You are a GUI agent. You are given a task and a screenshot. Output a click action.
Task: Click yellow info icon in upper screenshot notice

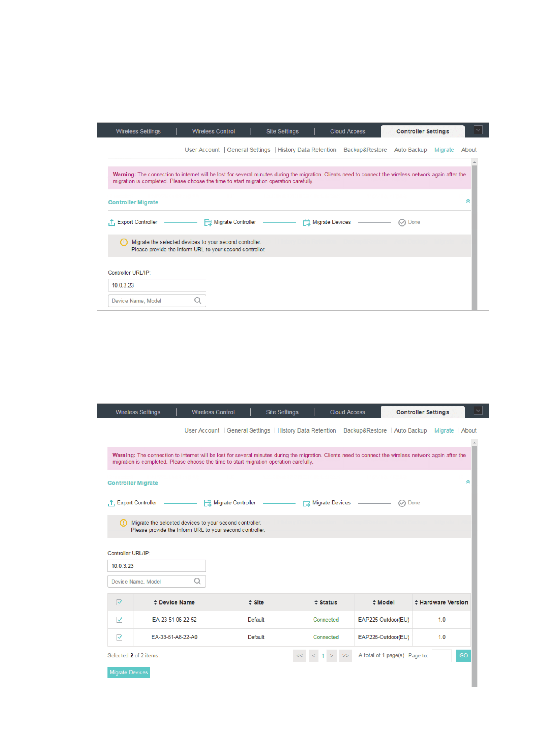[124, 242]
